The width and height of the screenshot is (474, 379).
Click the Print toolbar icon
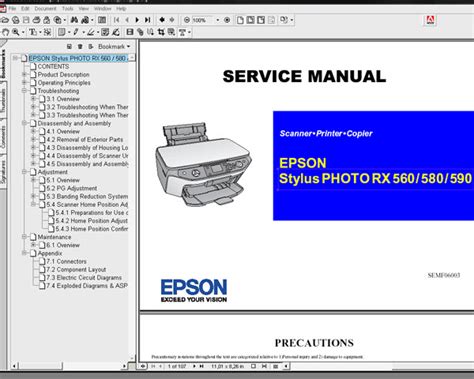click(x=36, y=20)
